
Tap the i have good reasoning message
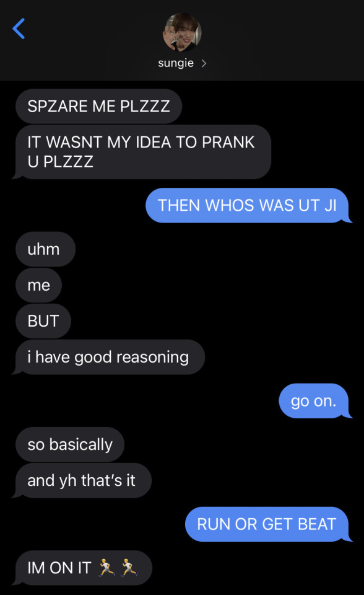click(109, 357)
